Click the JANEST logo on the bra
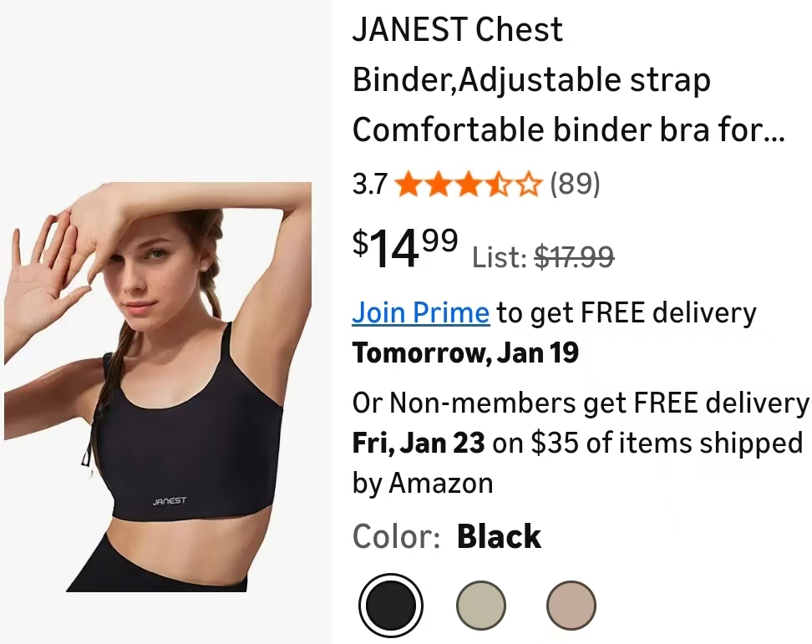 (170, 500)
